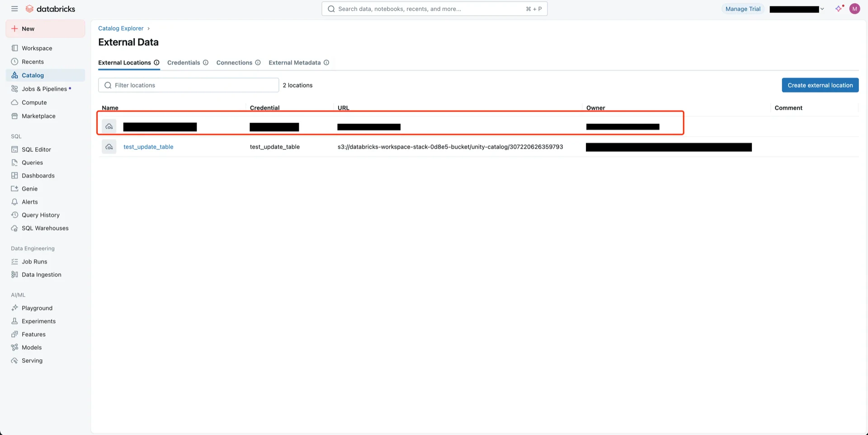
Task: Switch to the Connections tab
Action: click(x=234, y=62)
